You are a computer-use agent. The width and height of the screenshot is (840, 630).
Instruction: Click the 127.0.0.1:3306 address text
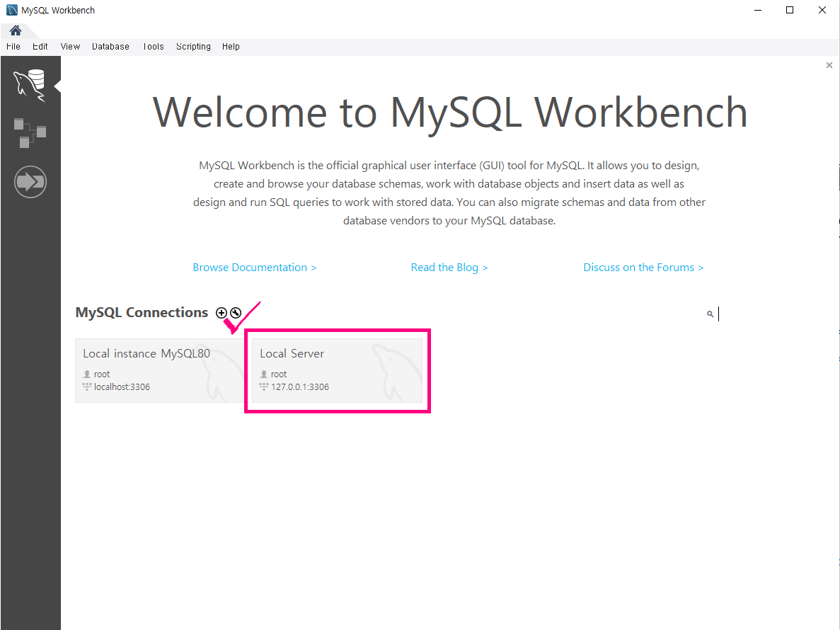300,386
